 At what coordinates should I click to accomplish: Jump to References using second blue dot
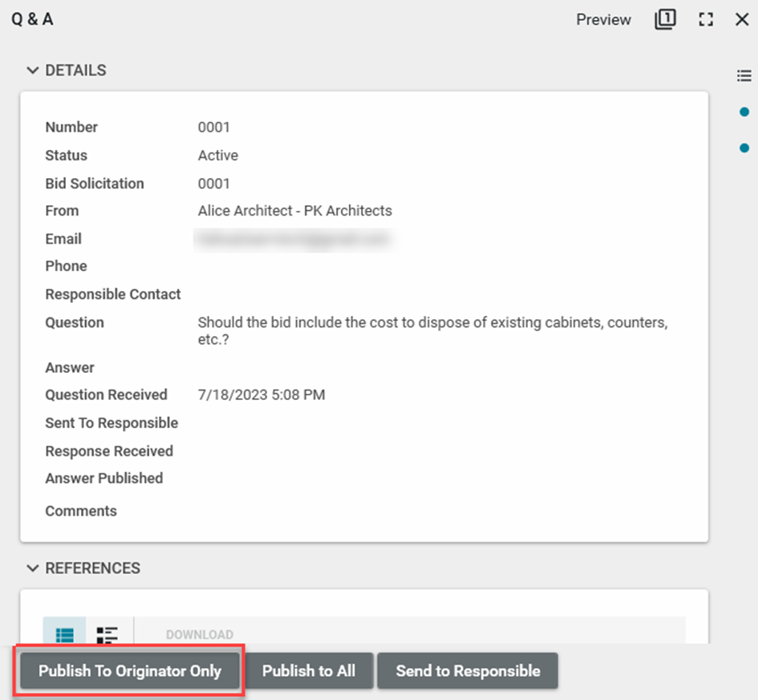(x=744, y=148)
